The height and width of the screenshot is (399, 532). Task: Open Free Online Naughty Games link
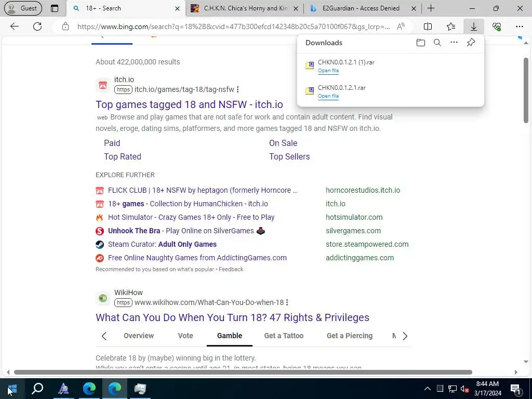tap(197, 258)
